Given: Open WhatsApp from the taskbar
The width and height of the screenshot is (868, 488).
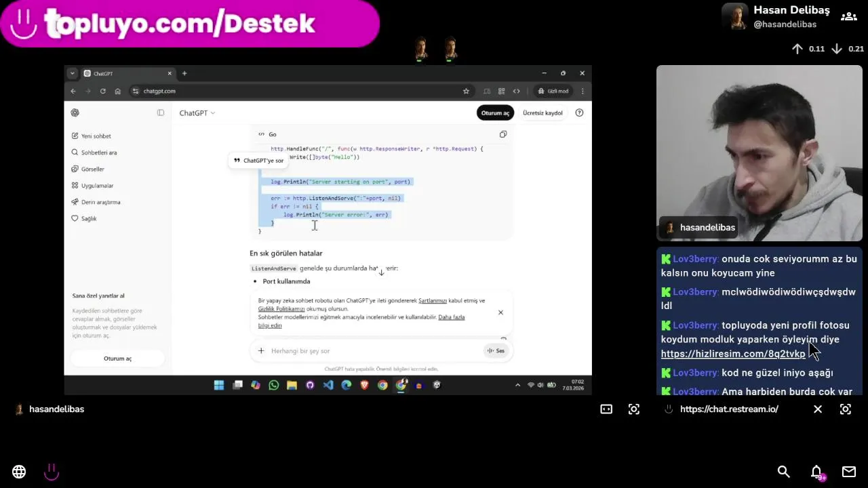Looking at the screenshot, I should click(274, 385).
